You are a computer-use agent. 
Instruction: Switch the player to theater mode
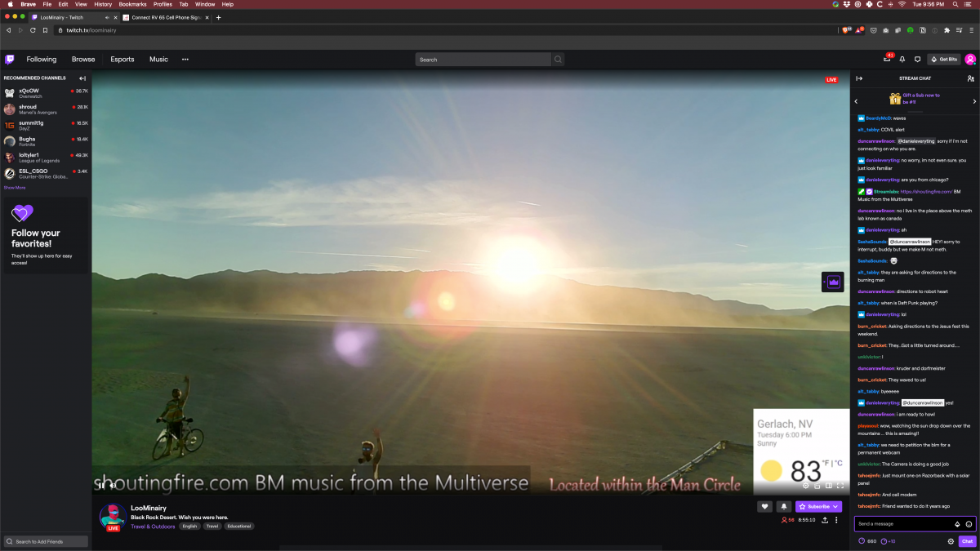[829, 486]
